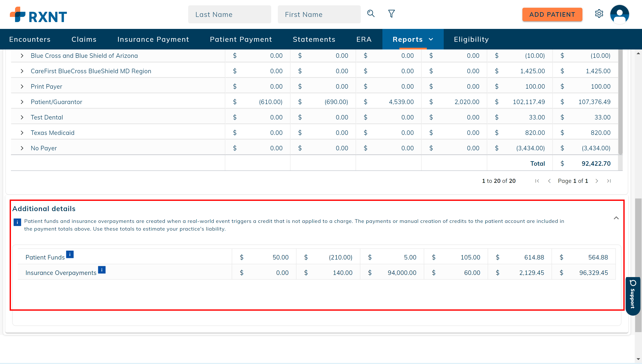Switch to Insurance Payment tab
Viewport: 642px width, 364px height.
[153, 39]
